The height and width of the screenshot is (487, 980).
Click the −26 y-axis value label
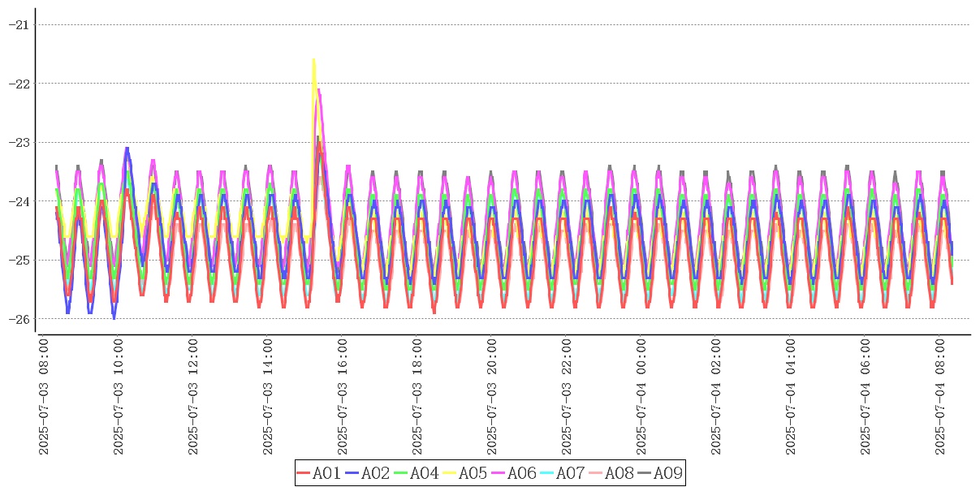18,319
